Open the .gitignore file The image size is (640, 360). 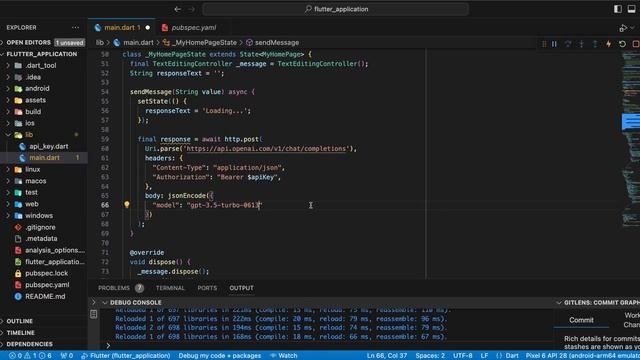click(44, 227)
